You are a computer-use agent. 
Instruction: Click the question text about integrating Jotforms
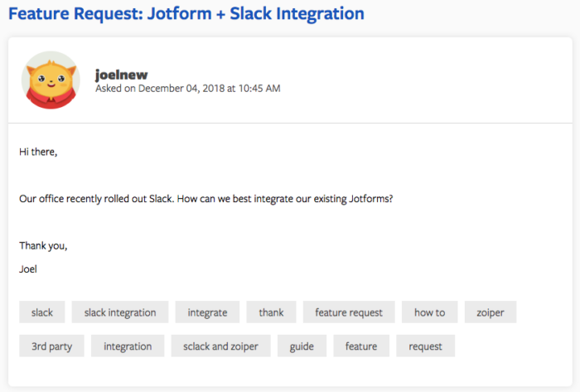(205, 200)
